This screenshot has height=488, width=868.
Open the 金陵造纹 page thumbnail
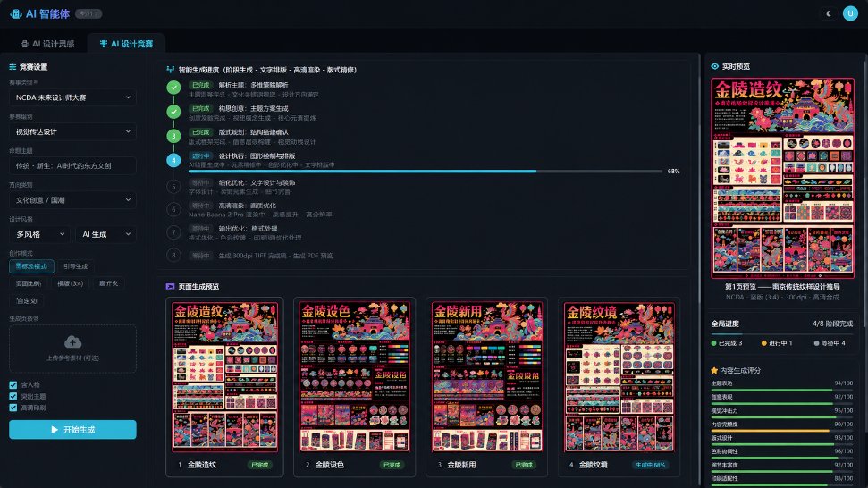click(x=224, y=377)
